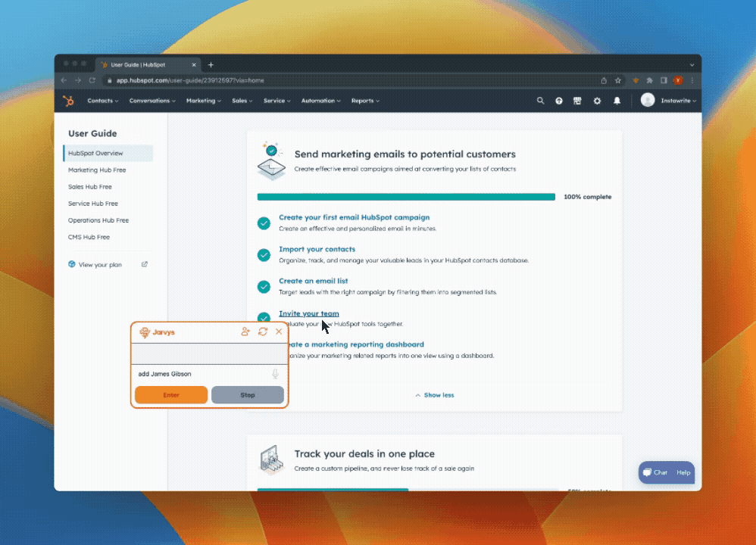
Task: Open the Chrome three-dot menu
Action: tap(692, 80)
